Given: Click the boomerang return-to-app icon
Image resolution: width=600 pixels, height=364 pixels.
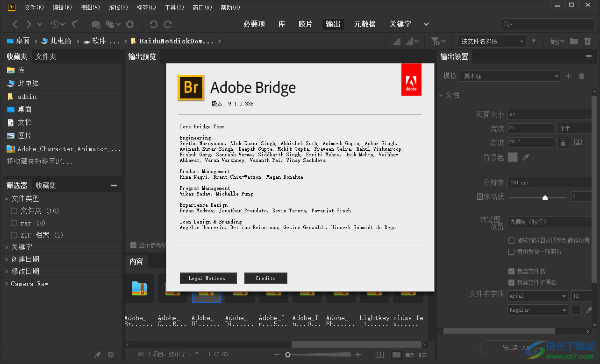Looking at the screenshot, I should pos(76,24).
